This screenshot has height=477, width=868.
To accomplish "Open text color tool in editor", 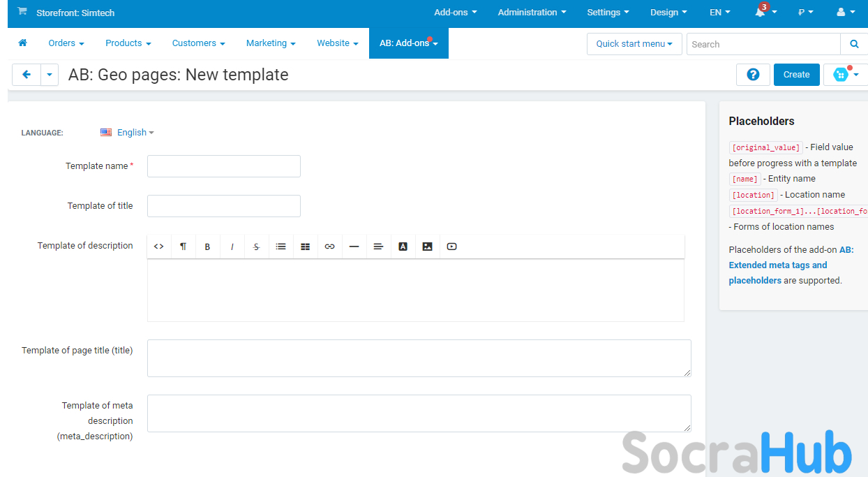I will 403,247.
